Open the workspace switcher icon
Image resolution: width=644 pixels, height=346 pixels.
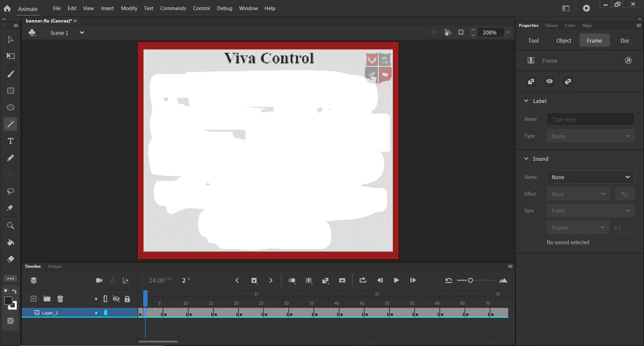[566, 8]
